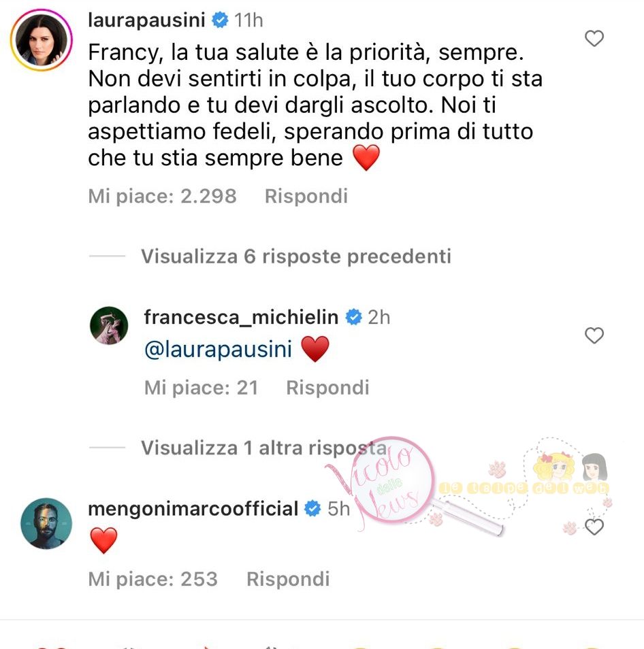
Task: Open the mengonimarcoofficial username link
Action: coord(193,509)
